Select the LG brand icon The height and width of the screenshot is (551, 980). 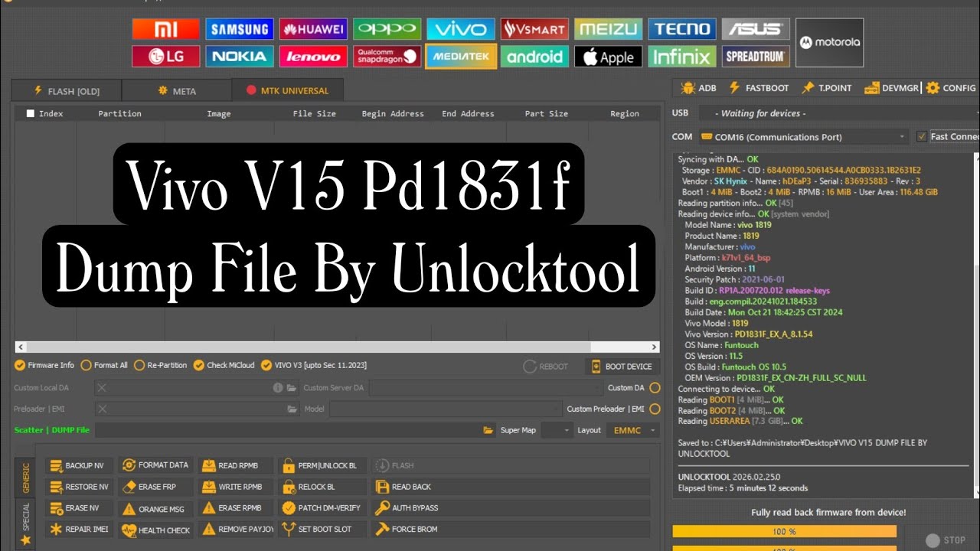click(165, 57)
